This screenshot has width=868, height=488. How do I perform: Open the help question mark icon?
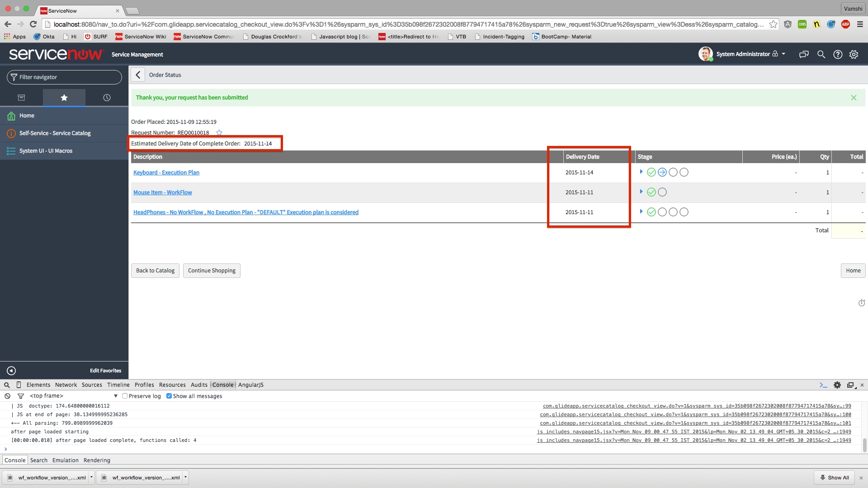click(x=838, y=54)
